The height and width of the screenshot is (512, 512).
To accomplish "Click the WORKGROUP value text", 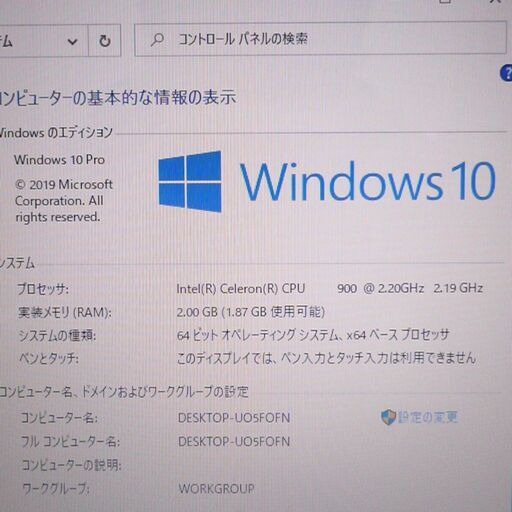I will pyautogui.click(x=216, y=489).
